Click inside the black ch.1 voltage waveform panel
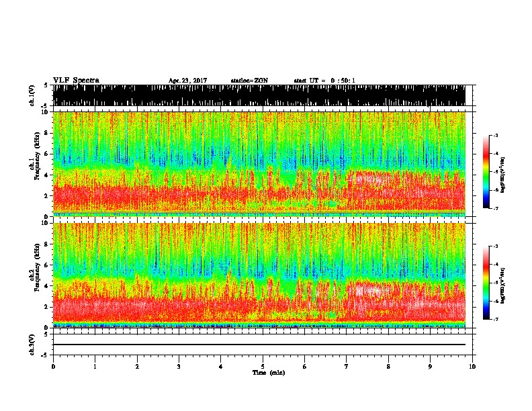 259,95
